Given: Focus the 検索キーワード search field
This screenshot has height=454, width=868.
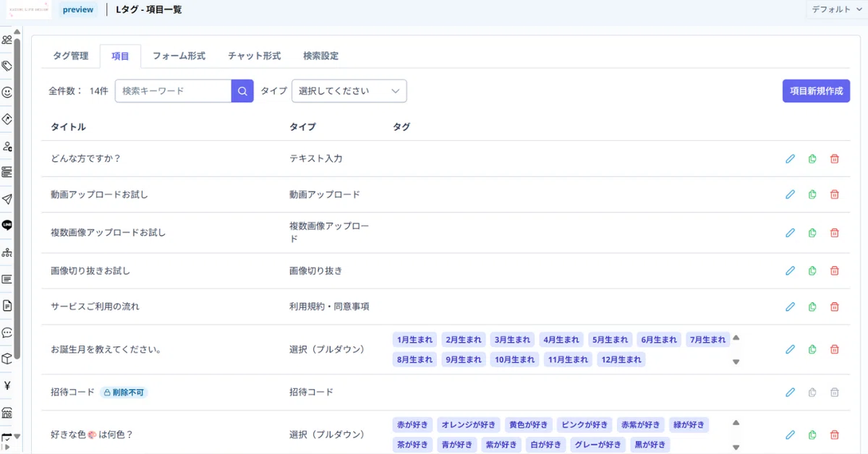Looking at the screenshot, I should point(173,91).
